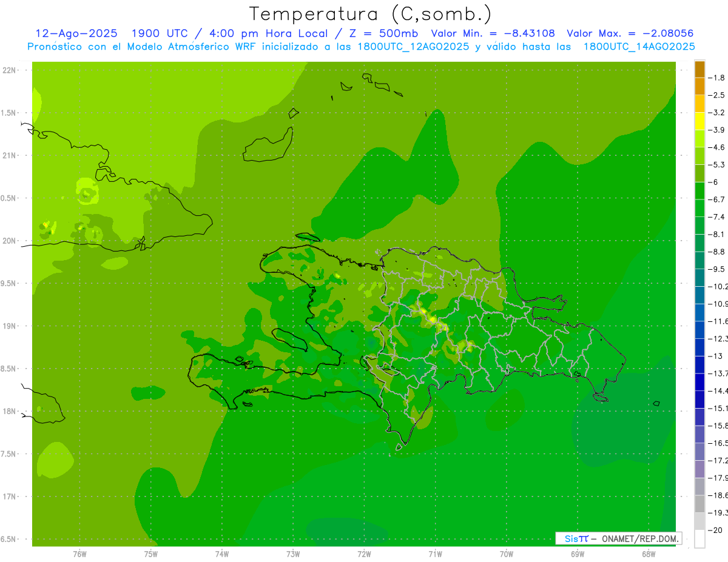Pick the green swatch between -6 and -6.7
The image size is (728, 562).
pos(699,191)
